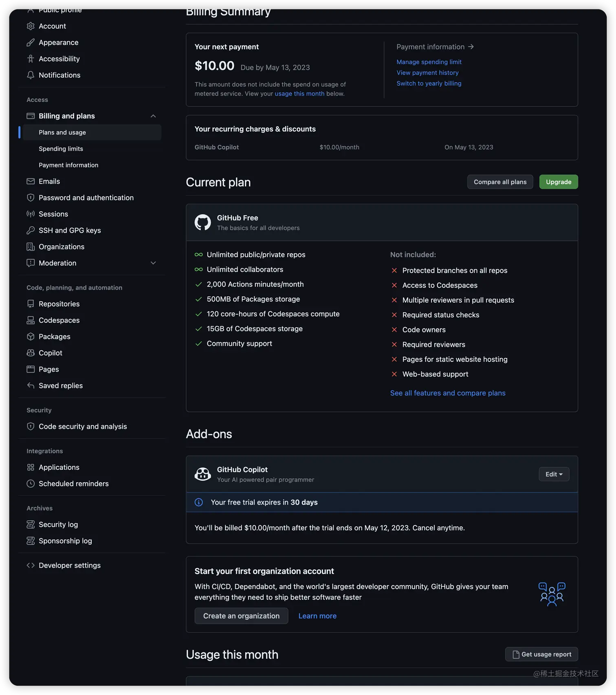Open Spending limits page
The width and height of the screenshot is (616, 695).
pos(61,149)
